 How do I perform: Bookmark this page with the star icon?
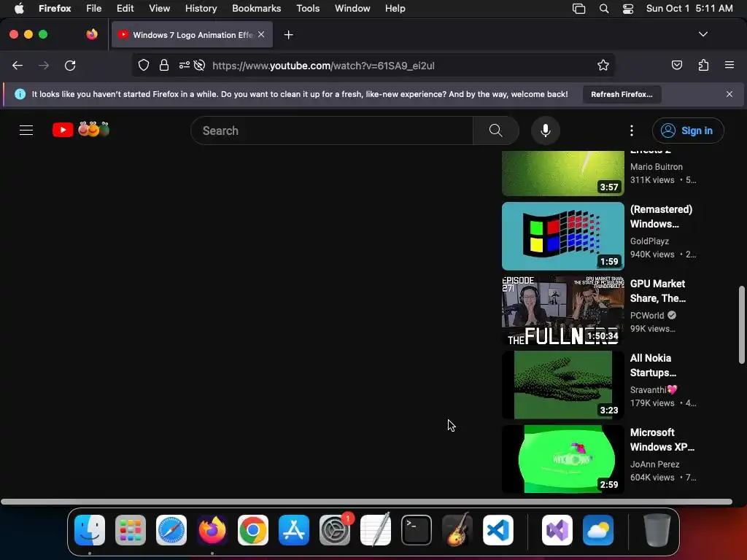tap(603, 65)
